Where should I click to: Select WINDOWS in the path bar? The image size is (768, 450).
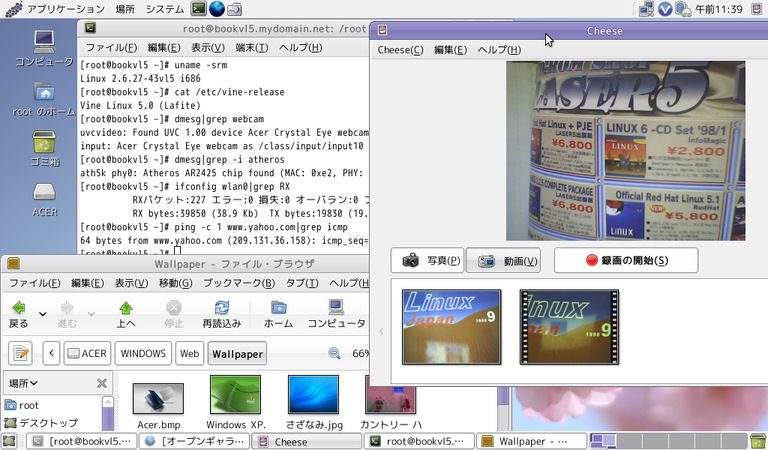(x=143, y=353)
